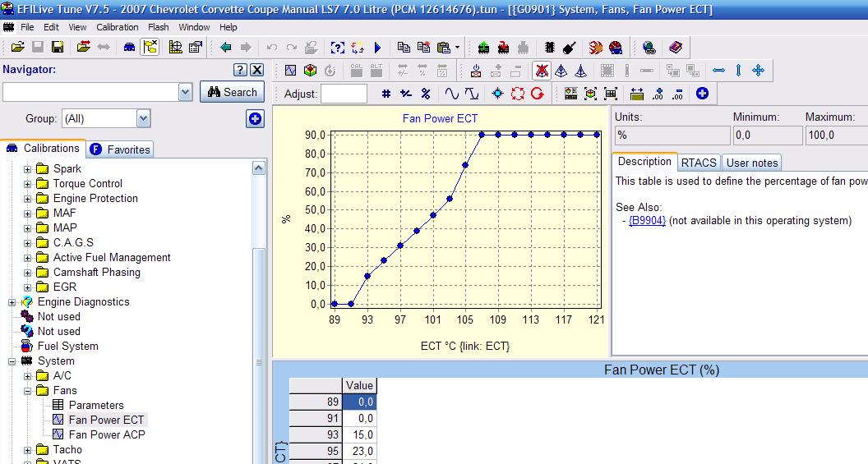Open the Calibration menu
Viewport: 868px width, 464px height.
click(118, 27)
